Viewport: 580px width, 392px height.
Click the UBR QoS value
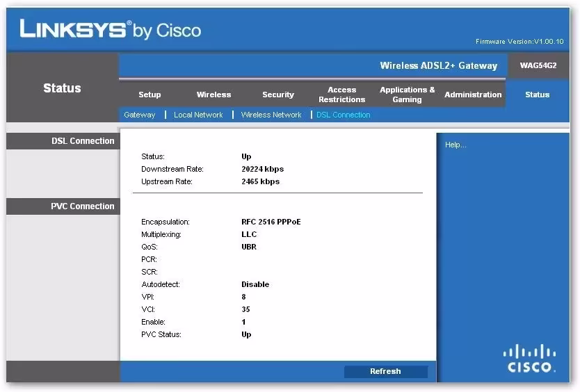[x=249, y=247]
